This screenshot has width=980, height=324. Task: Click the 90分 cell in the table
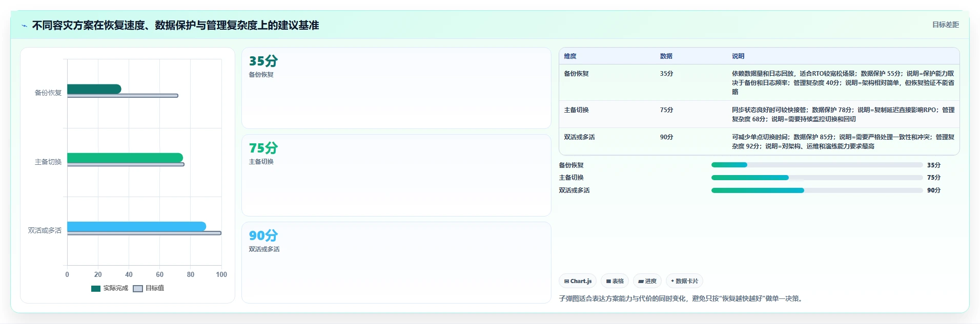coord(667,137)
